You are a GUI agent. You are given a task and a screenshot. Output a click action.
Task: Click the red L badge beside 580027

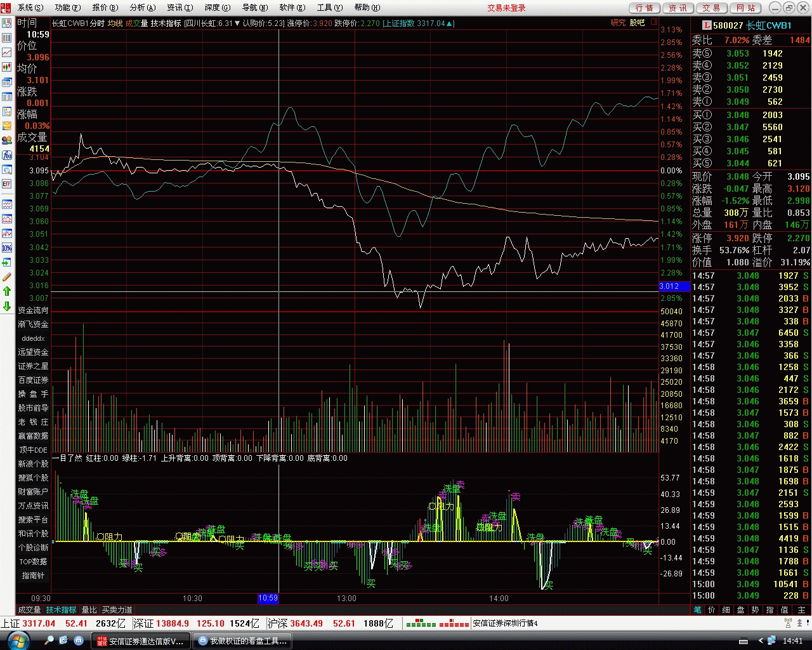point(706,25)
